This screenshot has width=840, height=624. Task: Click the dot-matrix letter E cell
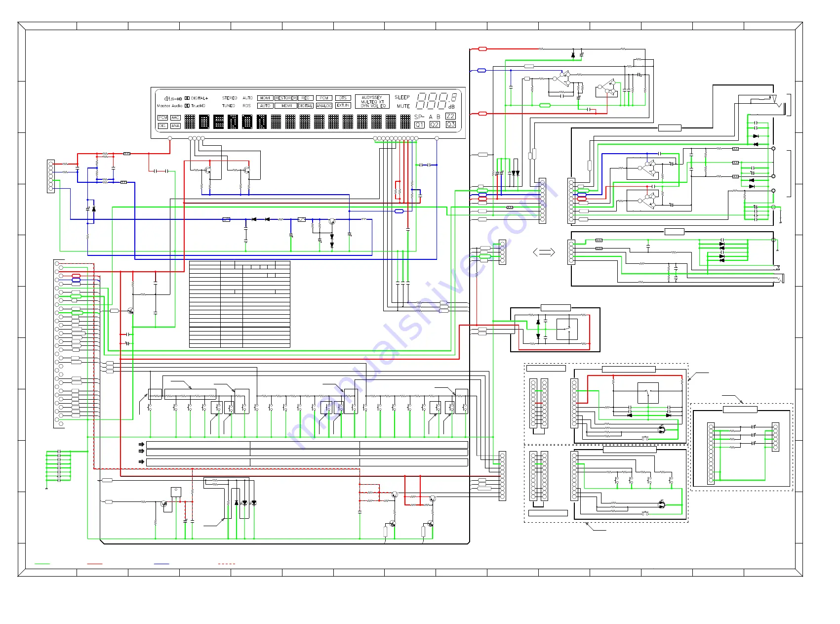click(218, 122)
